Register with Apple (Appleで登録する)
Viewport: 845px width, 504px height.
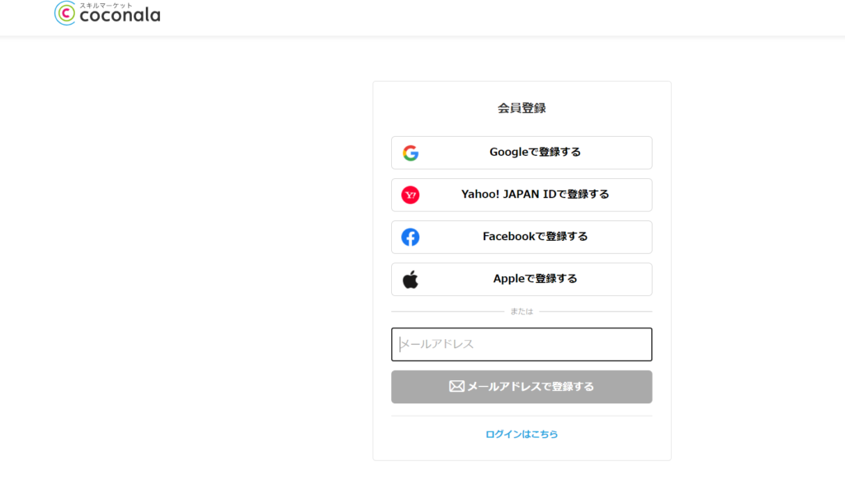[522, 279]
